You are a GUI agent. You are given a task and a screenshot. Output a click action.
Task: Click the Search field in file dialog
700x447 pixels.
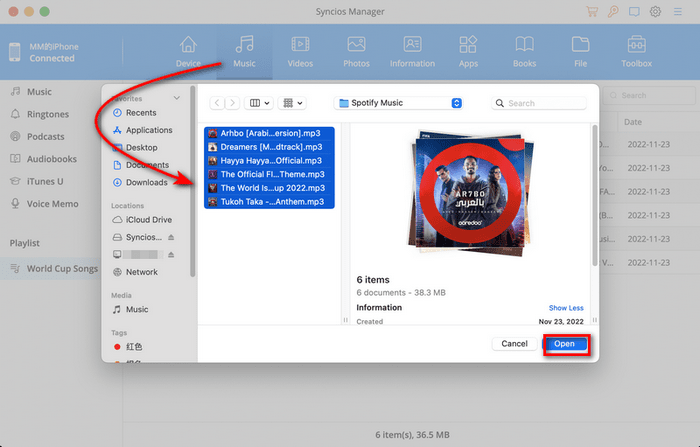click(540, 103)
